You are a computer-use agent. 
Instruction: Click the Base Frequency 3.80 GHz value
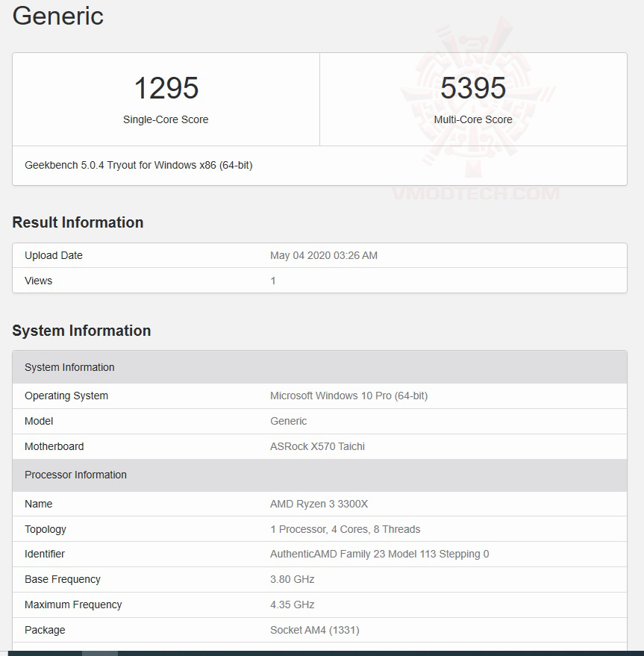[292, 579]
